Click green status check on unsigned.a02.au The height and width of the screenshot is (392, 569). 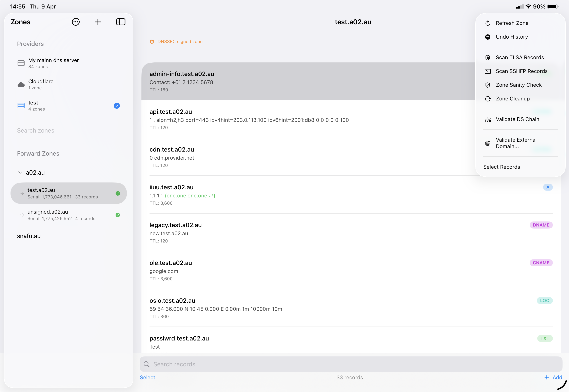pyautogui.click(x=118, y=215)
